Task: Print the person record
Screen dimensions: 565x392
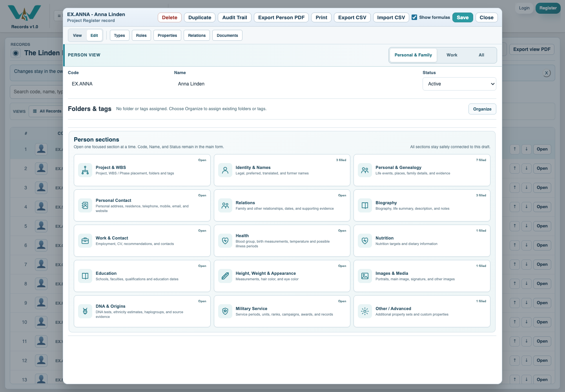Action: (321, 17)
